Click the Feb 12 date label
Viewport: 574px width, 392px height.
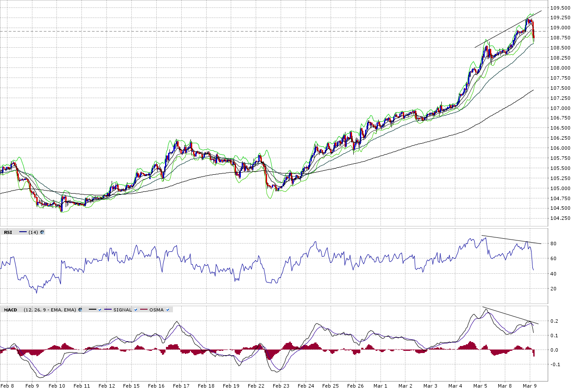[x=107, y=386]
